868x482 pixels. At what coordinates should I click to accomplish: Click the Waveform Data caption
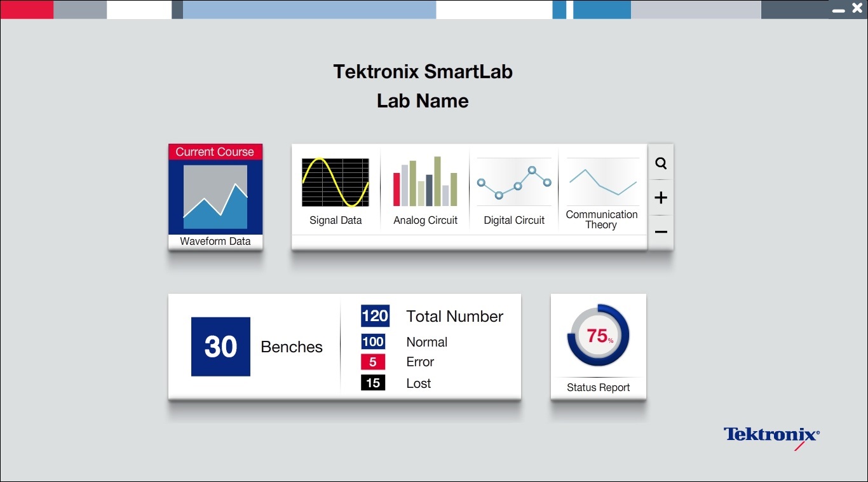coord(215,242)
